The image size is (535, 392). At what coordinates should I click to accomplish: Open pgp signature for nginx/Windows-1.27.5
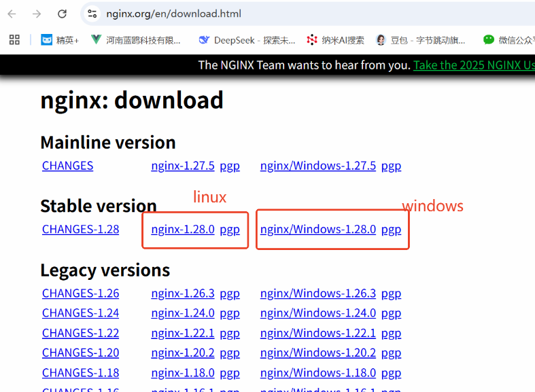[x=391, y=166]
